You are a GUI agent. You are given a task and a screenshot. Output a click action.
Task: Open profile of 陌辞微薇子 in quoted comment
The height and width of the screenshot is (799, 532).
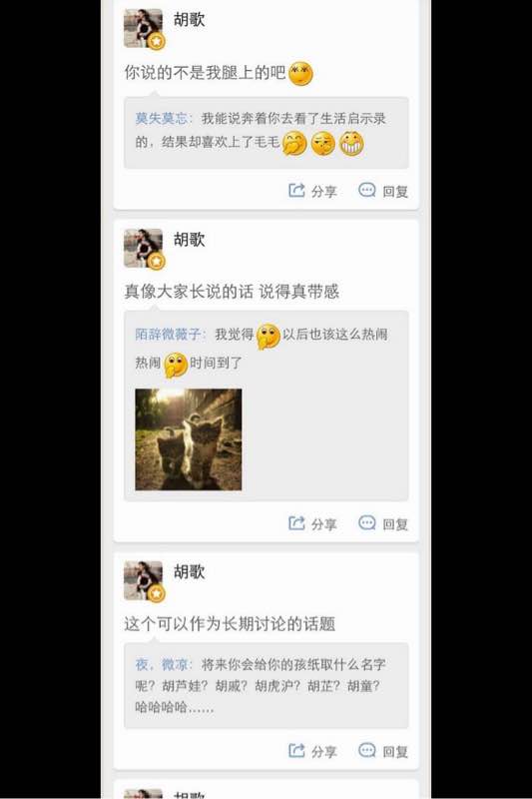[x=168, y=335]
